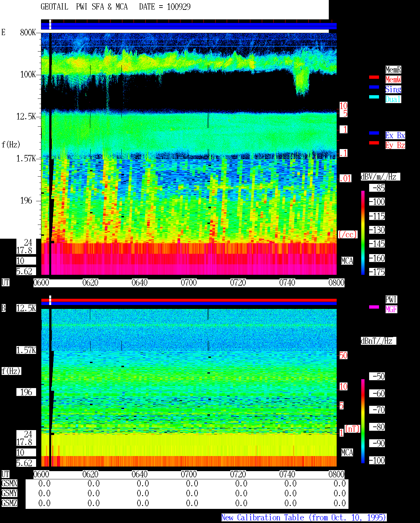The width and height of the screenshot is (420, 523).
Task: Click the 0700 tick on upper UT axis
Action: coord(189,283)
